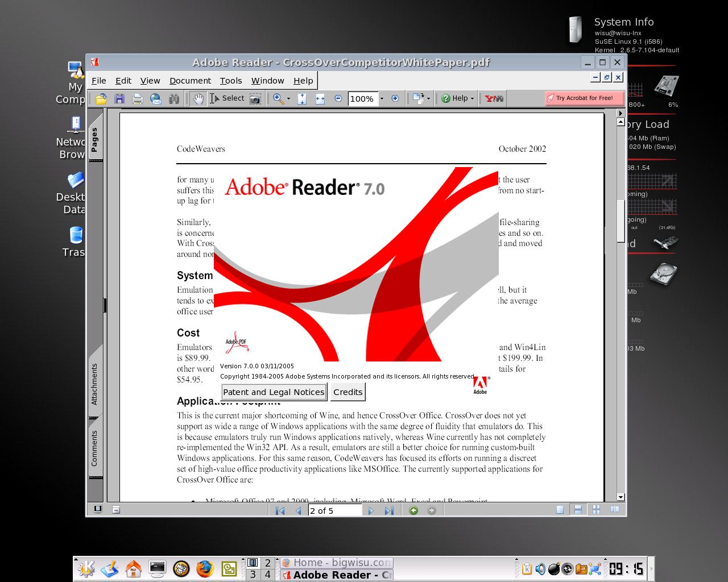
Task: Click the Rotate view pages icon
Action: coord(418,98)
